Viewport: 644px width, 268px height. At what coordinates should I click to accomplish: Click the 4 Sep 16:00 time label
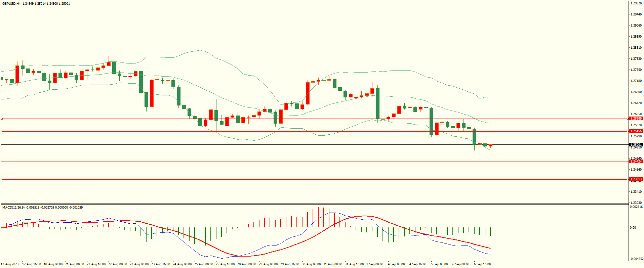418,264
